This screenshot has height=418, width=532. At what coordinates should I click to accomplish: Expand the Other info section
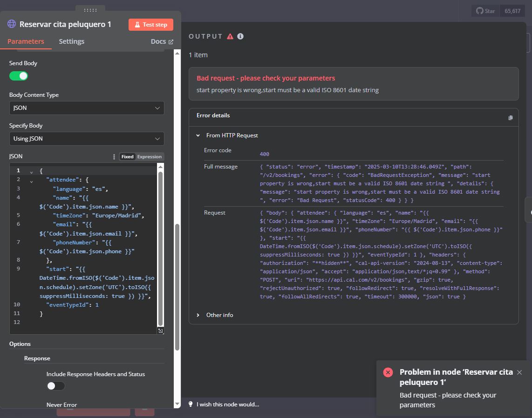pyautogui.click(x=198, y=315)
